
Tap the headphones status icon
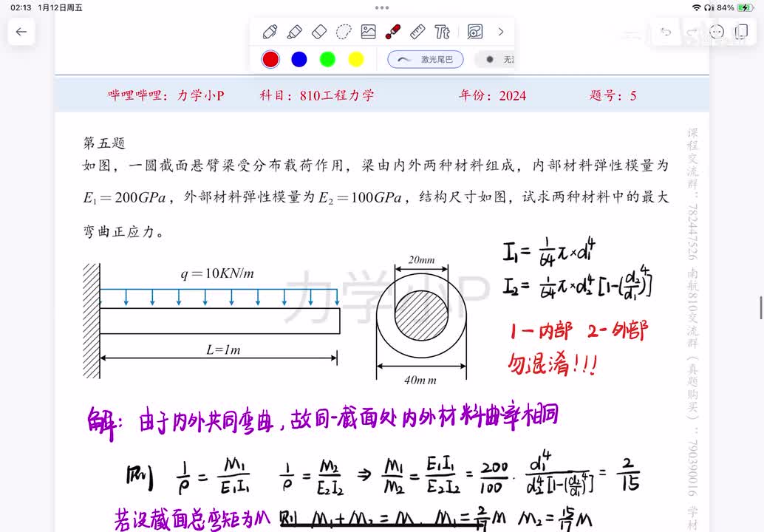pos(709,8)
